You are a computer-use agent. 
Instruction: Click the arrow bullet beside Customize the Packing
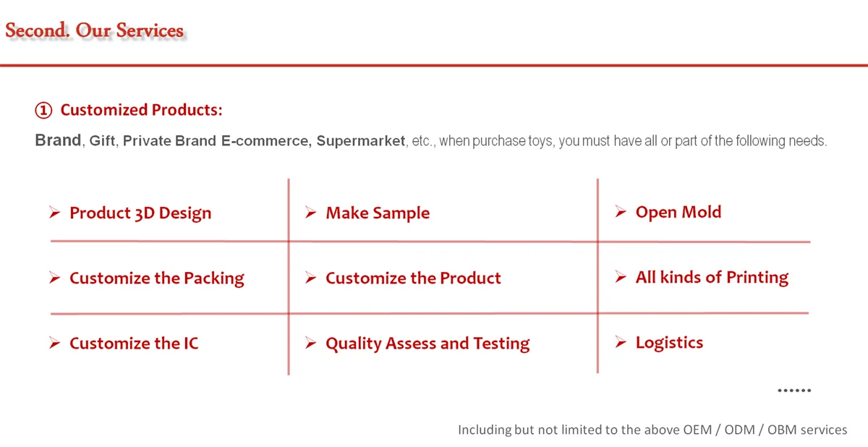54,278
